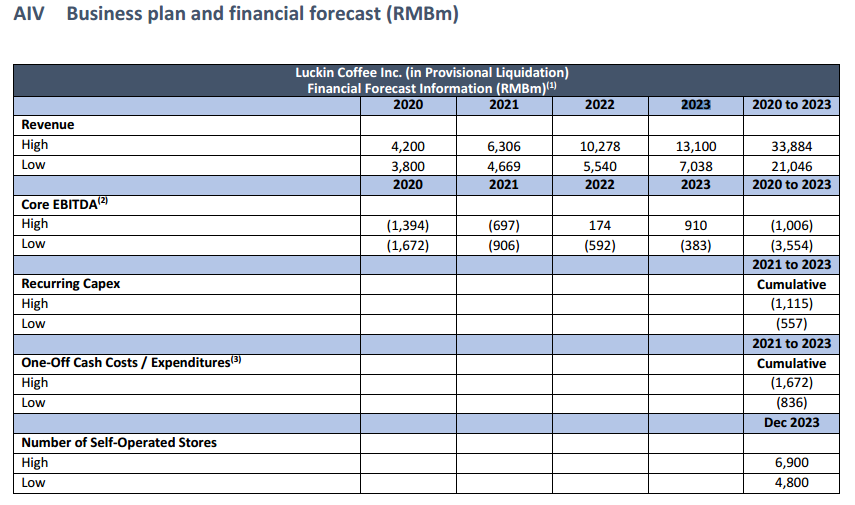855x505 pixels.
Task: Select the 6,306 revenue cell for 2021
Action: (503, 145)
